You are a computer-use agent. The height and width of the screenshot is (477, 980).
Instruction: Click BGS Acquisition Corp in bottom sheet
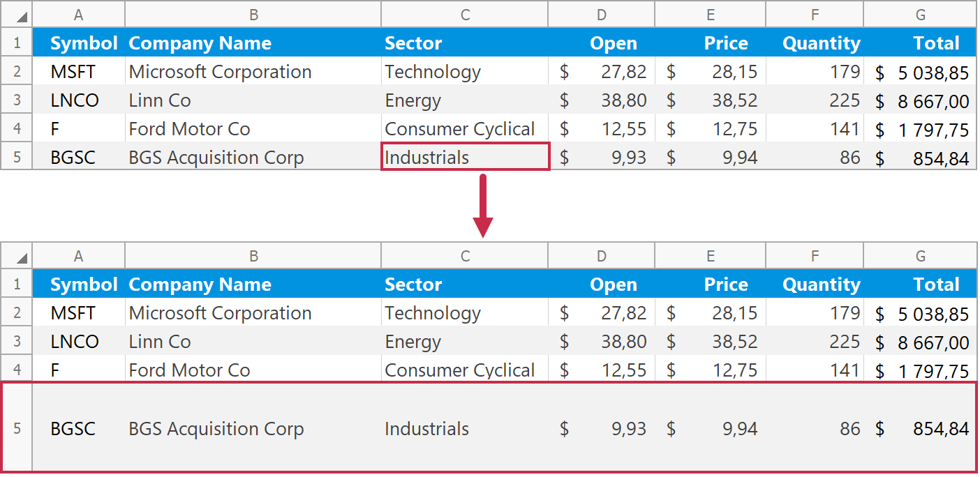253,428
